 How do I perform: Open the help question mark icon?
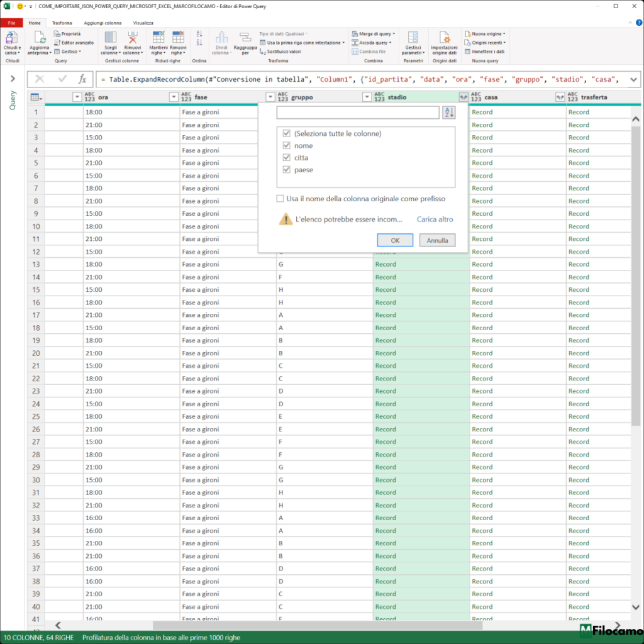click(x=639, y=23)
